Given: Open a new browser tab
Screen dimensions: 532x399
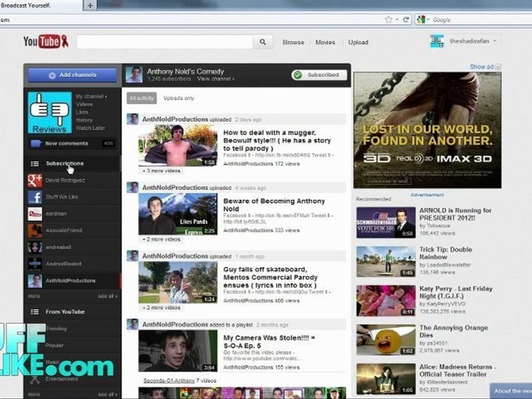Looking at the screenshot, I should point(90,6).
